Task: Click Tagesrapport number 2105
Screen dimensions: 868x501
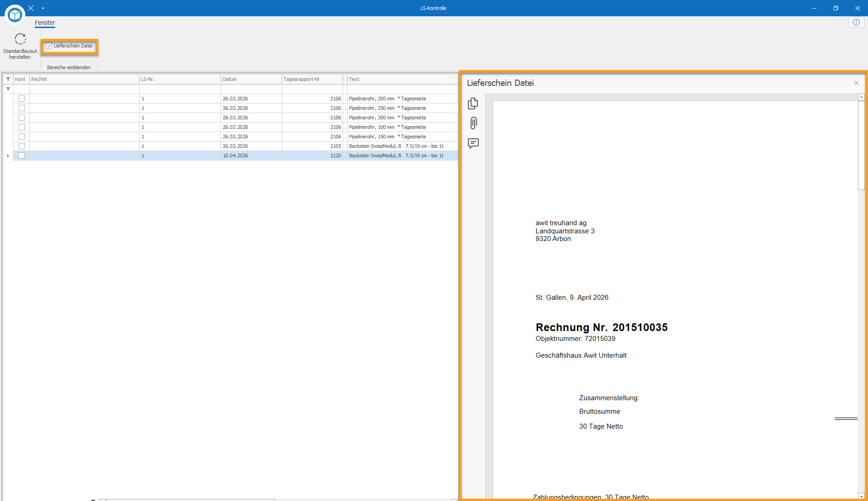Action: click(x=335, y=146)
